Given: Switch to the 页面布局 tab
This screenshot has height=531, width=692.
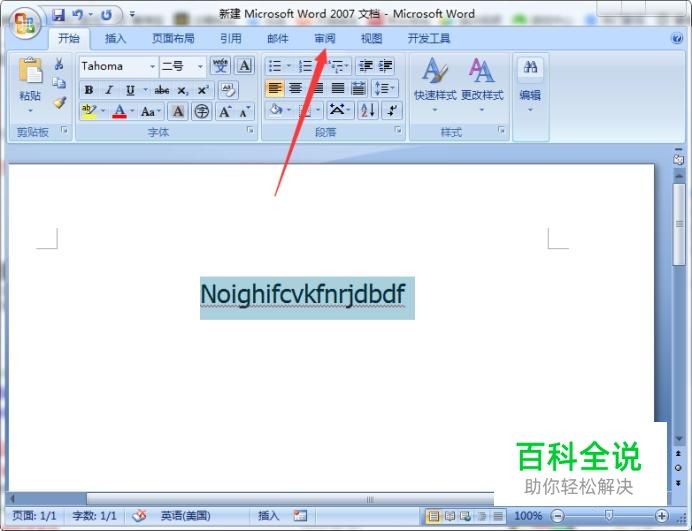Looking at the screenshot, I should coord(173,39).
